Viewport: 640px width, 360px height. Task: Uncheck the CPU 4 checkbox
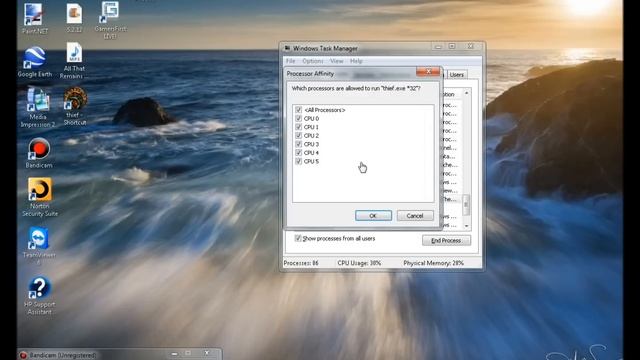tap(298, 153)
